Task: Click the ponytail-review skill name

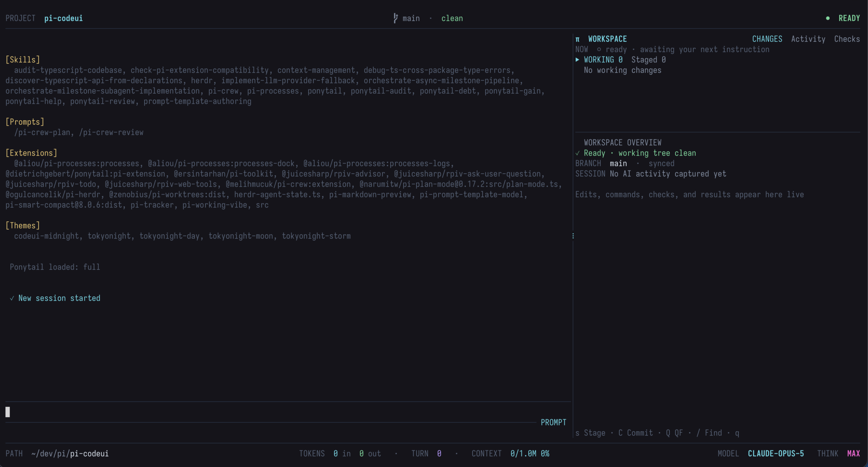Action: pos(102,102)
